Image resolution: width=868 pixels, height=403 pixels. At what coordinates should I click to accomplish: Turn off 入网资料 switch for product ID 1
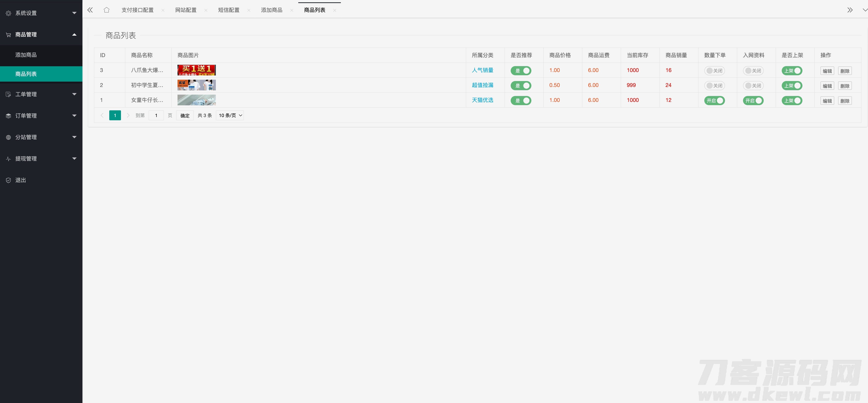753,101
